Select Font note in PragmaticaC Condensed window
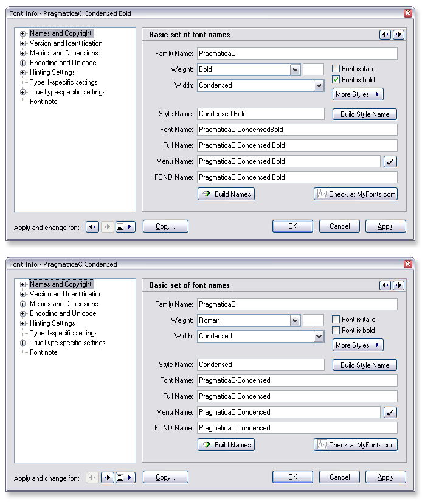 [44, 352]
